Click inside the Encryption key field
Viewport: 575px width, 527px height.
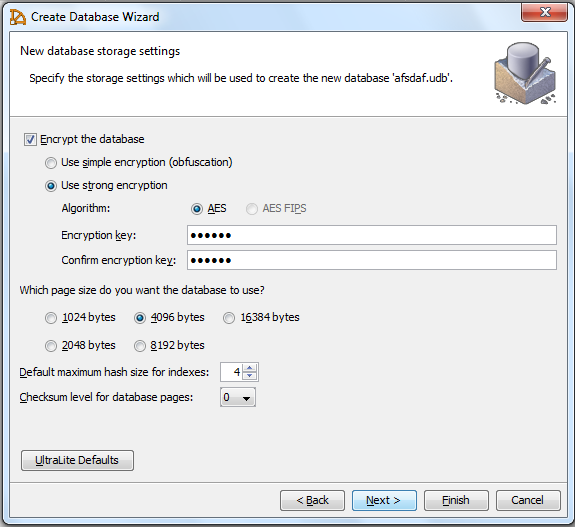coord(372,235)
